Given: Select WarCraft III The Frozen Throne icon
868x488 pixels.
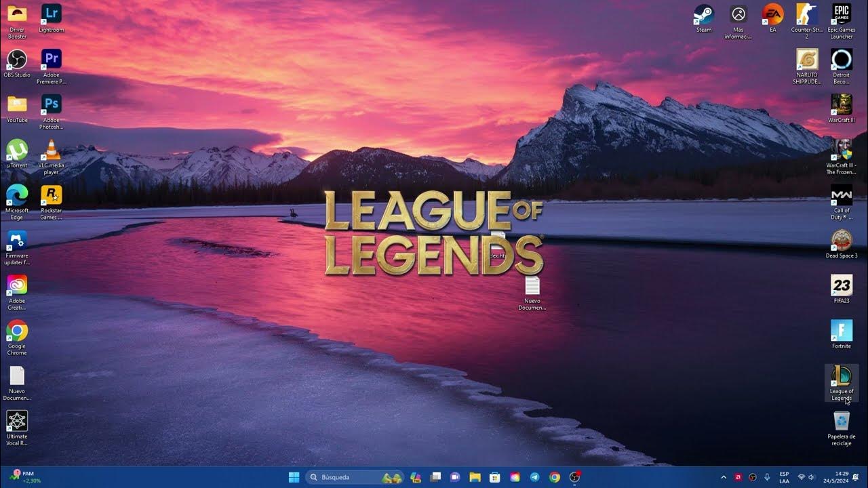Looking at the screenshot, I should click(x=842, y=157).
